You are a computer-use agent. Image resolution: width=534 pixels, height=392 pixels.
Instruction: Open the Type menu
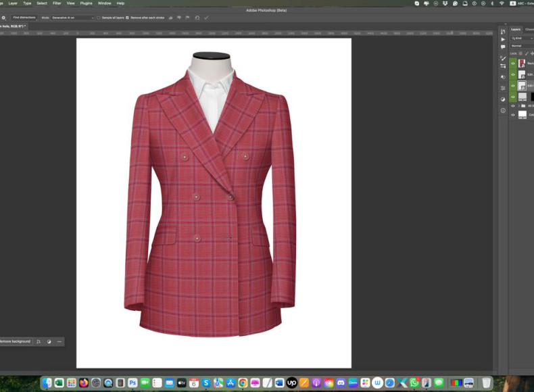click(x=27, y=3)
